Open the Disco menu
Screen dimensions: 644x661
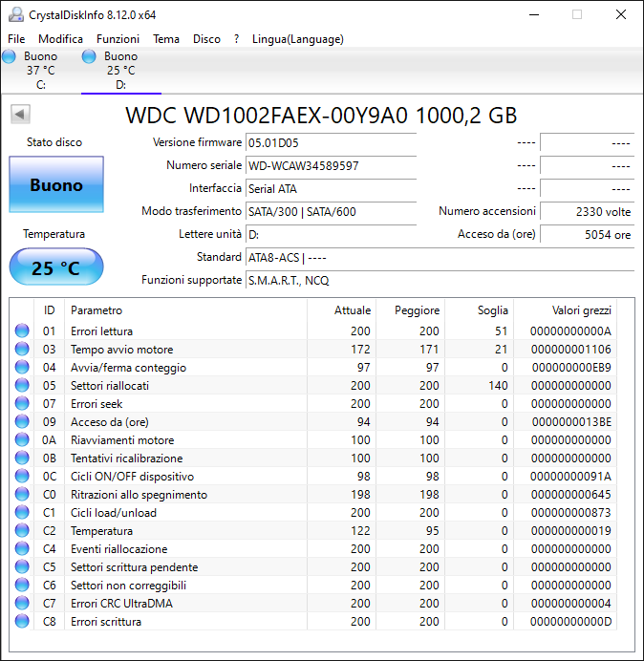click(206, 39)
